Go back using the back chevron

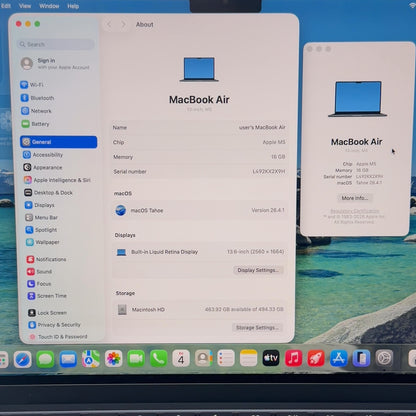[x=109, y=24]
